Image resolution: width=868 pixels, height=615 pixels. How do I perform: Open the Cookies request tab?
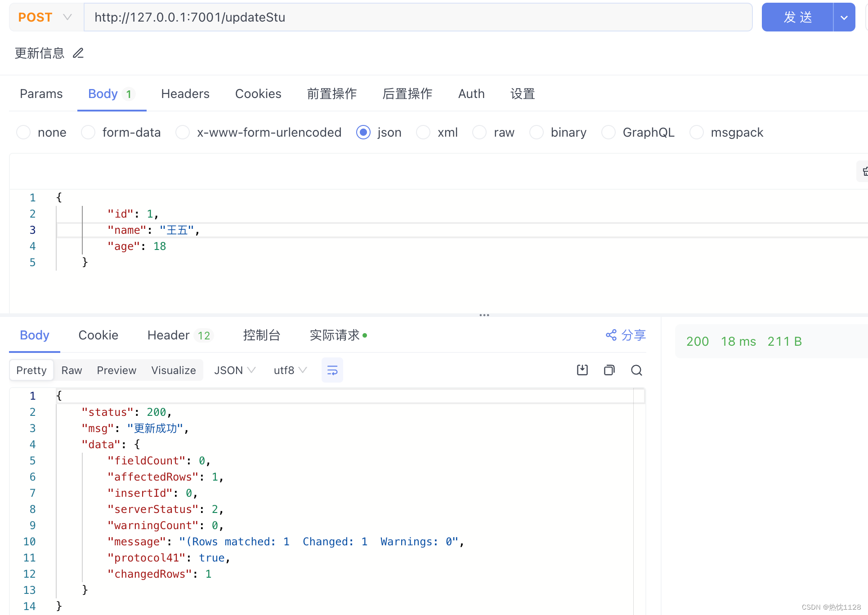pyautogui.click(x=258, y=94)
